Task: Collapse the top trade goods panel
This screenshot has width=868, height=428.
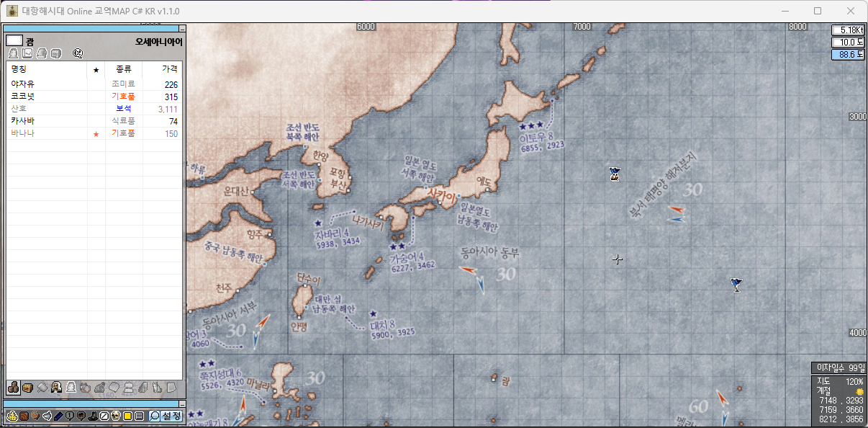Action: [x=182, y=29]
